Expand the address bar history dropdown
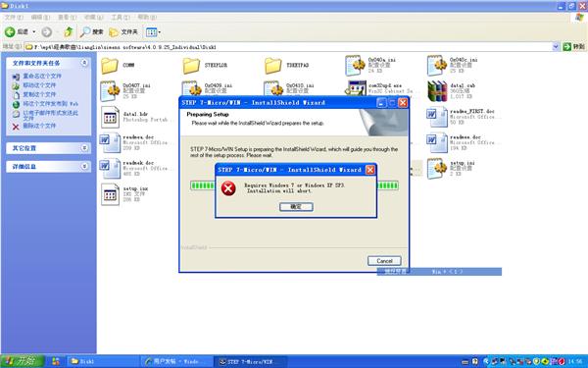This screenshot has height=368, width=588. click(x=556, y=47)
